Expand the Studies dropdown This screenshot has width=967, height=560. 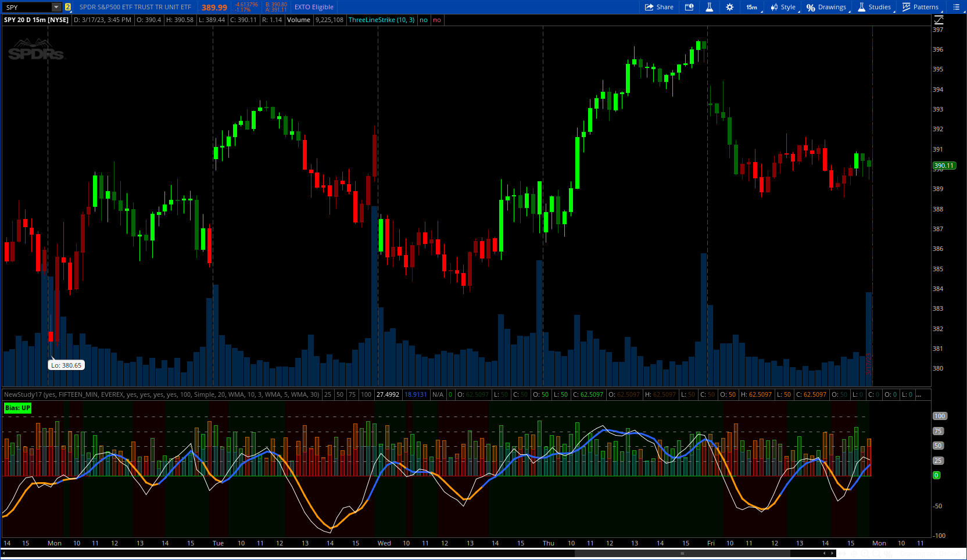[875, 7]
